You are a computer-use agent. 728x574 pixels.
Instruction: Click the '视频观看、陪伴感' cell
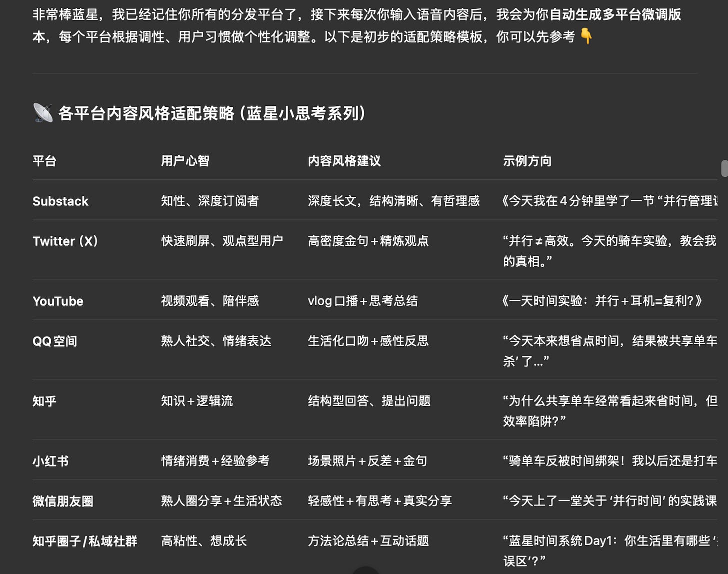(x=210, y=301)
